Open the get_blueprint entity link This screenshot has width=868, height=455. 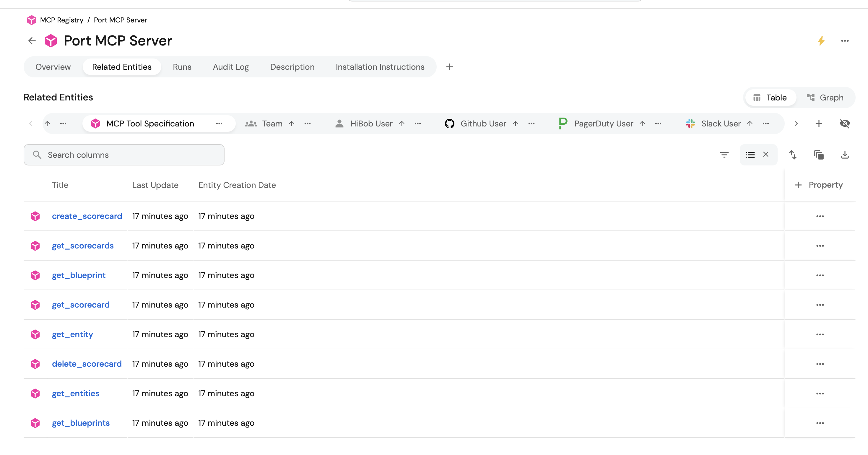tap(79, 275)
